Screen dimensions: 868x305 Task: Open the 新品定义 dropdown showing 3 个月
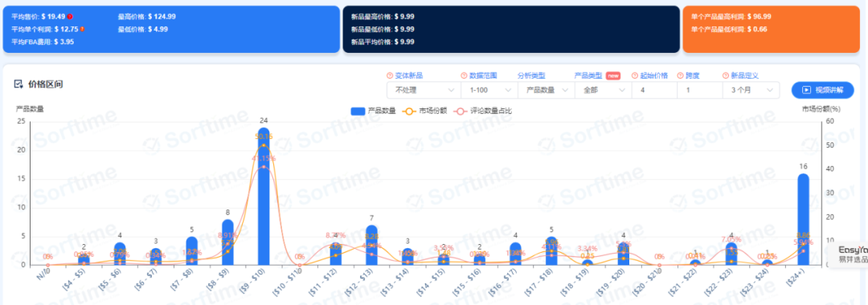(x=751, y=90)
